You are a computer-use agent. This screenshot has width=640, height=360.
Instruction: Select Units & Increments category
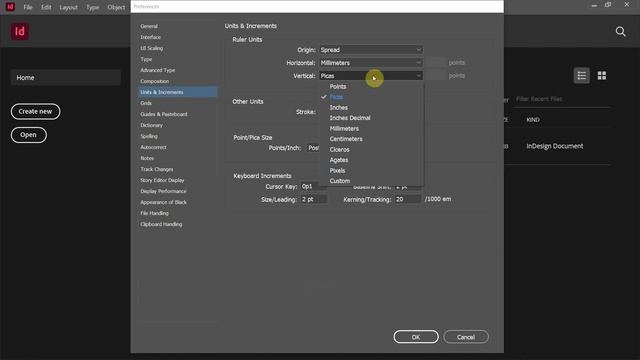point(178,92)
